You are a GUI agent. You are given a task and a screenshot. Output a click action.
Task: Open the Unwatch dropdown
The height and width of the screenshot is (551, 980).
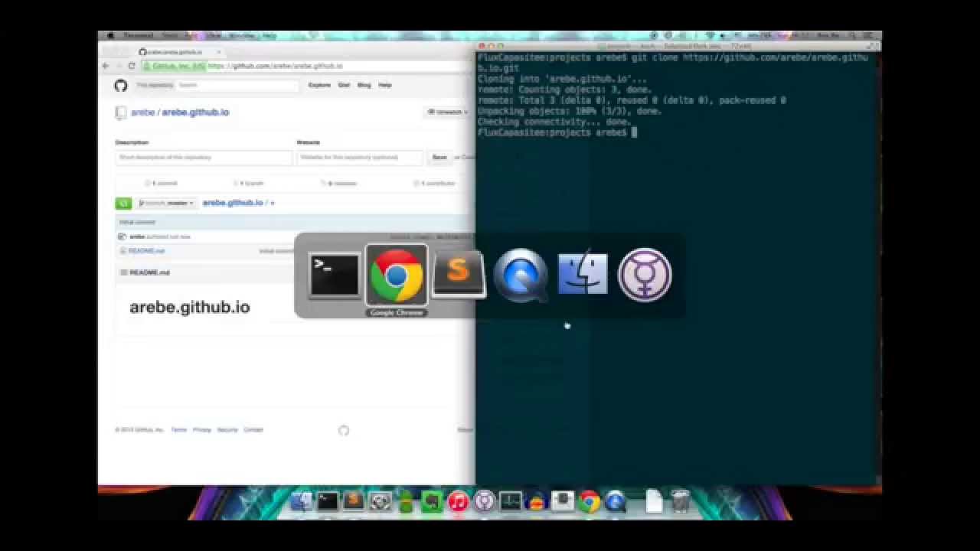tap(448, 112)
